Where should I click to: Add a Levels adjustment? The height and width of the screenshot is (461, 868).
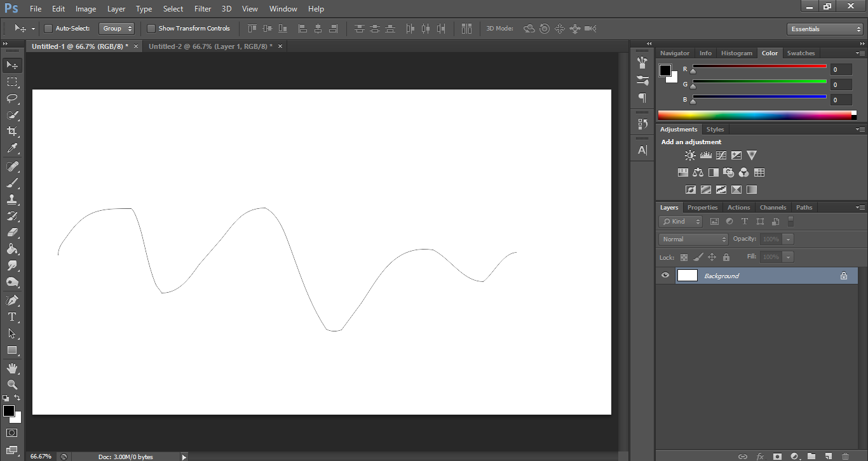click(x=705, y=154)
